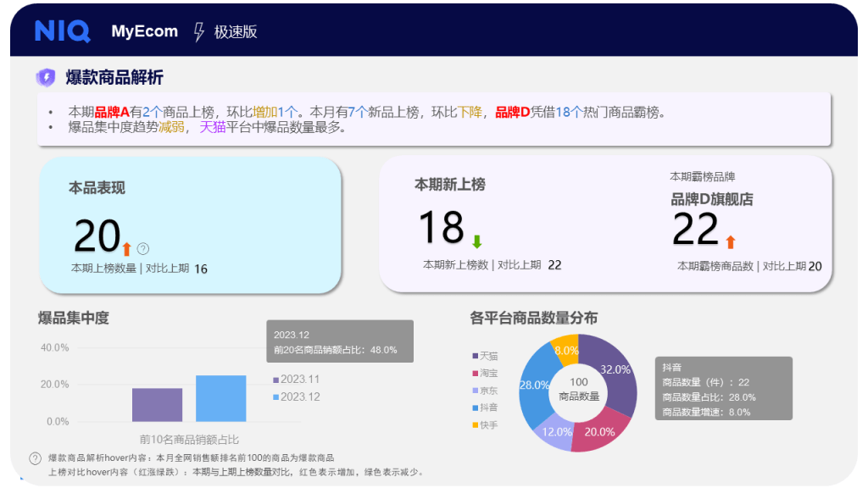This screenshot has width=868, height=488.
Task: Click the blue 2023.12 bar
Action: [221, 398]
